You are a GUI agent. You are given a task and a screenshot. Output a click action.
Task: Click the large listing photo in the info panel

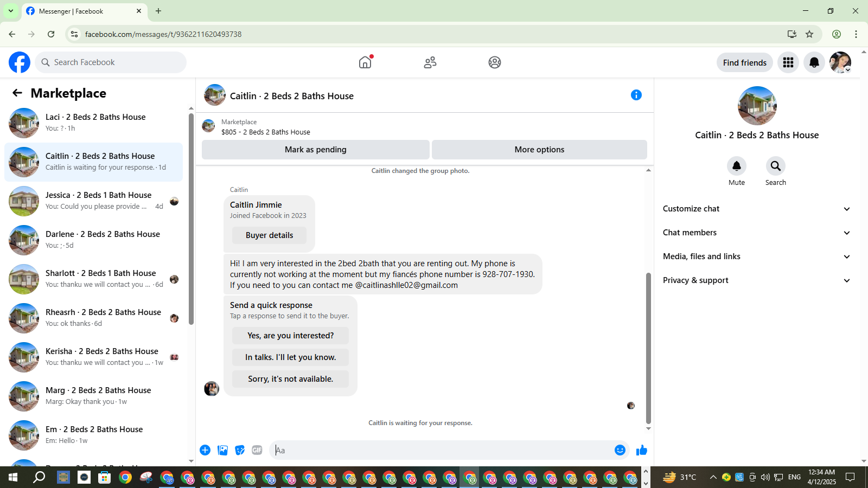click(757, 106)
